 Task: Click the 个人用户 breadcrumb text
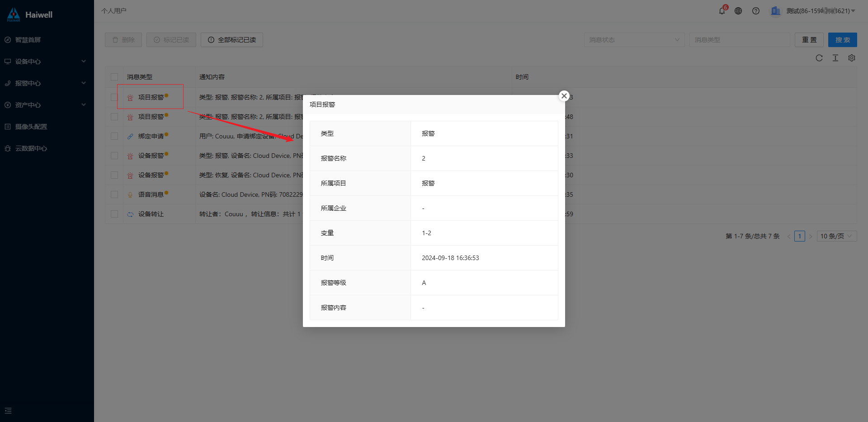pos(114,11)
